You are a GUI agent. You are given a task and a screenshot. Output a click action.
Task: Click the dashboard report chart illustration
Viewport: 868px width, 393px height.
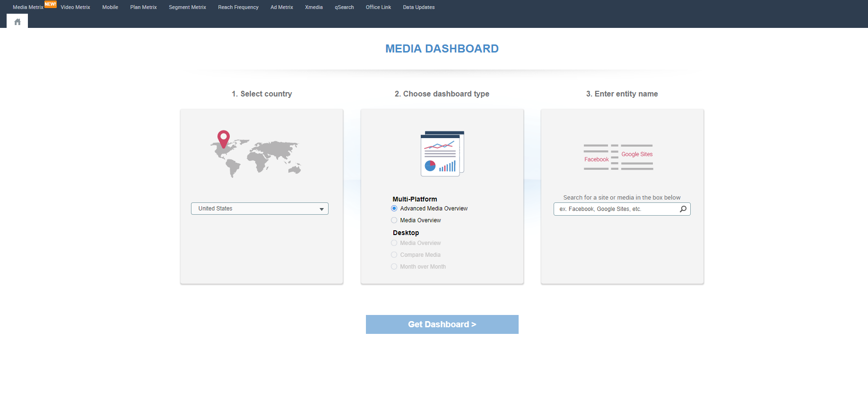point(442,154)
